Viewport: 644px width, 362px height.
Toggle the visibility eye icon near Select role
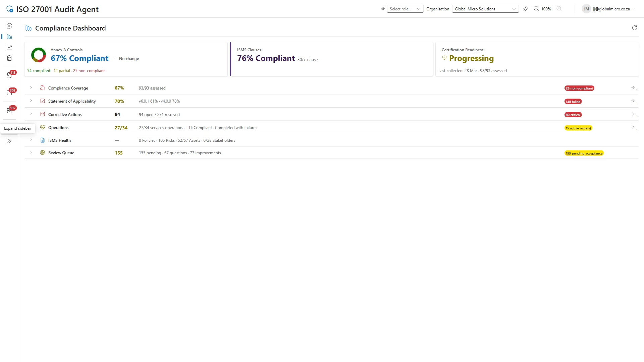point(383,9)
